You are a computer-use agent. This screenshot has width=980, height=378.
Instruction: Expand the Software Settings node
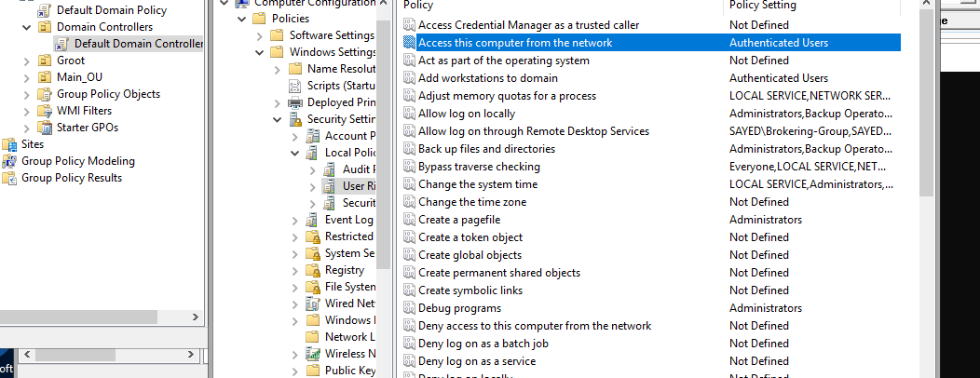tap(259, 35)
